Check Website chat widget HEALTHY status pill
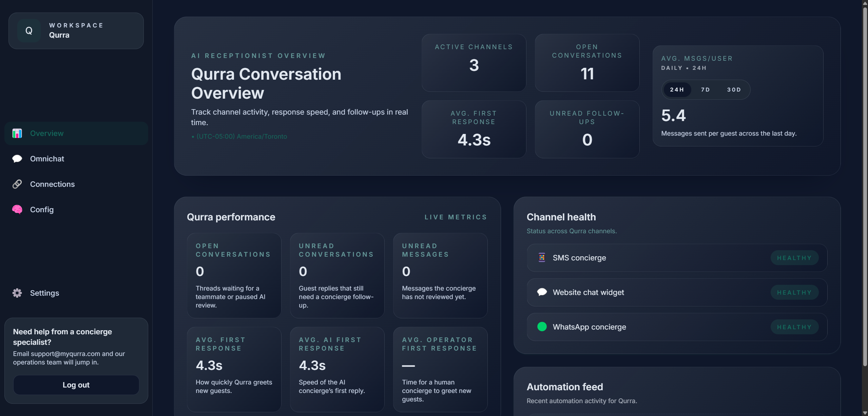 click(x=794, y=292)
